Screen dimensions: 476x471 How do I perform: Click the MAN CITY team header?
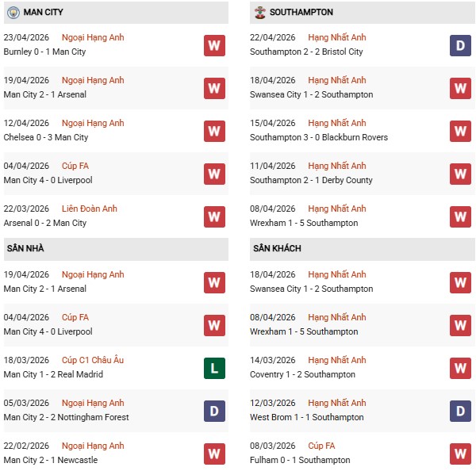(44, 13)
